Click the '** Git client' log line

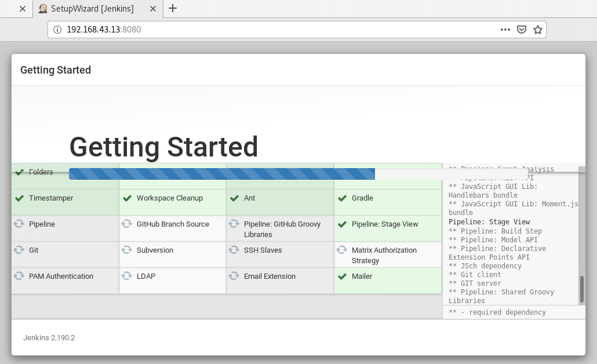[x=475, y=275]
